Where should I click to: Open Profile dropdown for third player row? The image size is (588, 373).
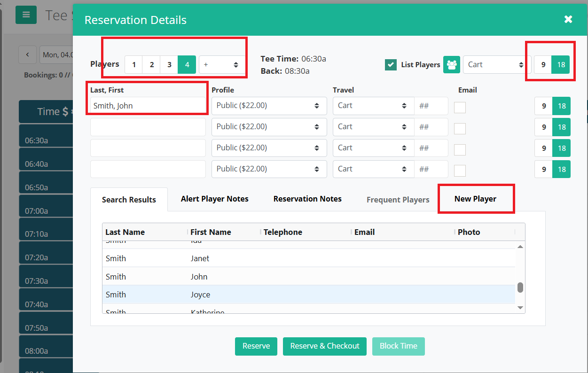(x=269, y=148)
